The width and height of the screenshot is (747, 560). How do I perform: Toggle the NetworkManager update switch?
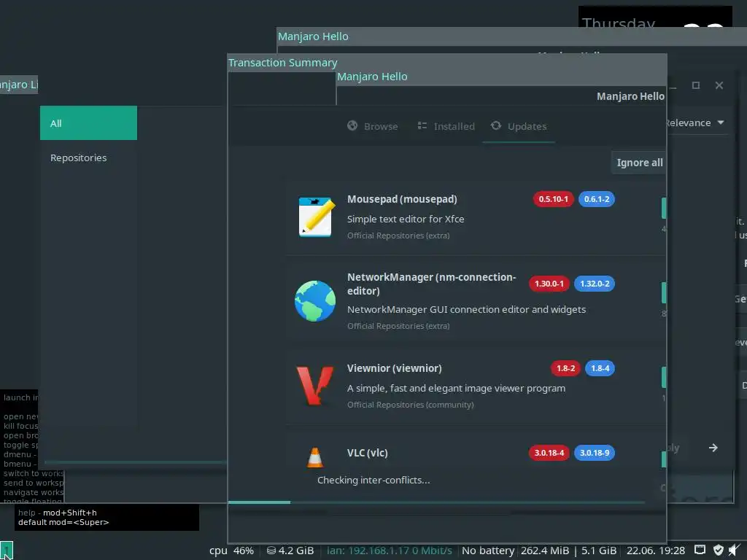point(664,292)
